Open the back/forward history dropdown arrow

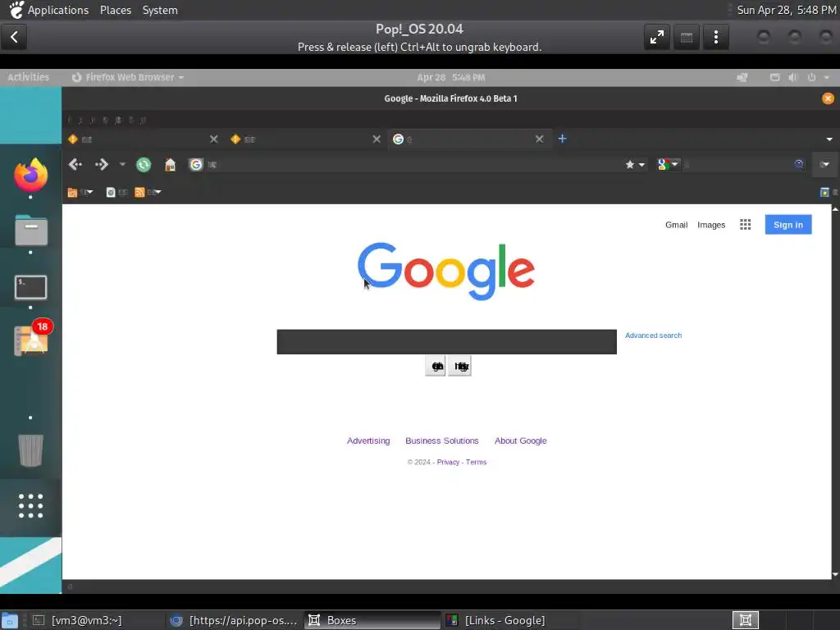click(x=122, y=164)
